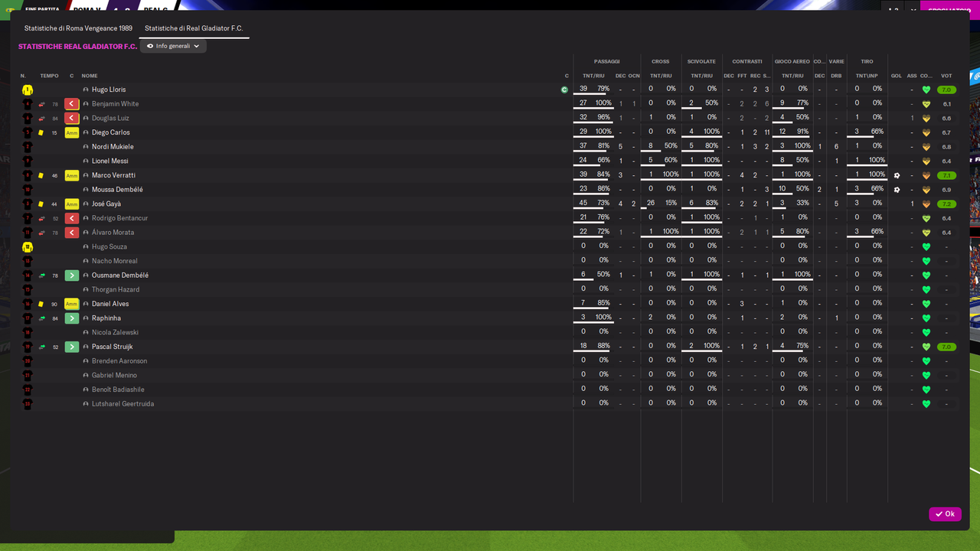Click the substituted-off arrow icon for Benjamin White
The width and height of the screenshot is (980, 551).
click(x=41, y=104)
